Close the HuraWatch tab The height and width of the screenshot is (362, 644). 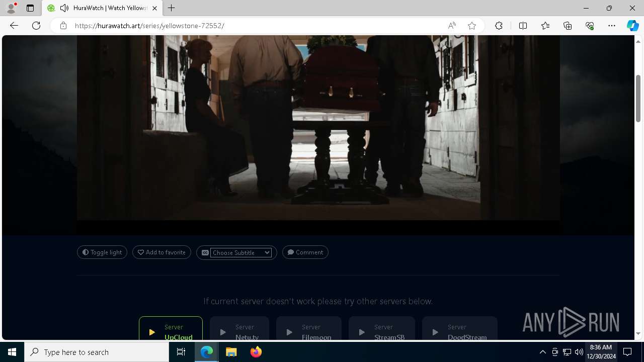pyautogui.click(x=154, y=8)
